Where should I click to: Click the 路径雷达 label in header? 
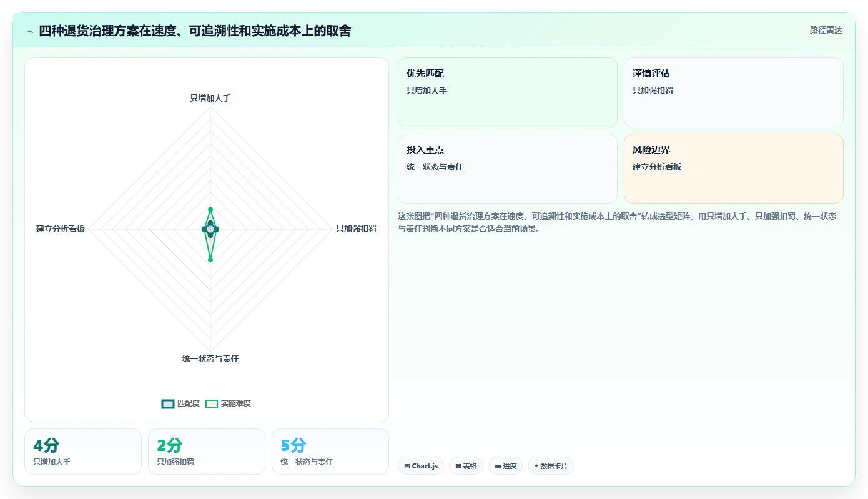[x=826, y=30]
